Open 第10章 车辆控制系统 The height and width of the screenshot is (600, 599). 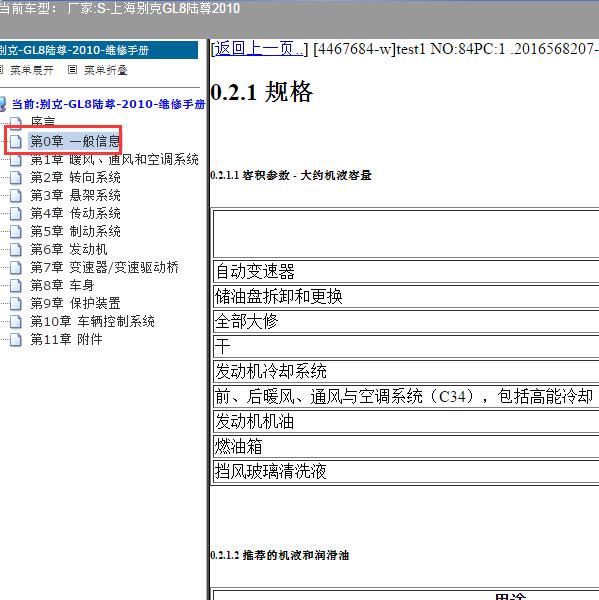93,321
